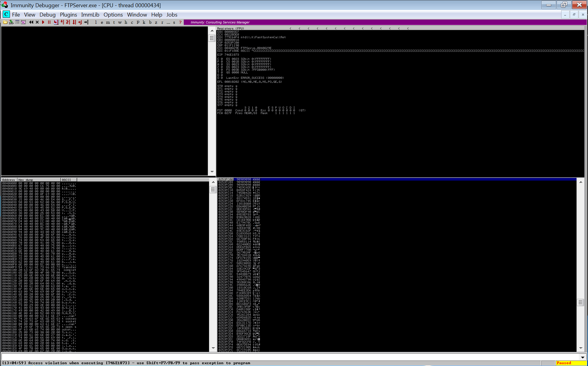Screen dimensions: 588x366
Task: Click the Step into icon
Action: coord(56,22)
